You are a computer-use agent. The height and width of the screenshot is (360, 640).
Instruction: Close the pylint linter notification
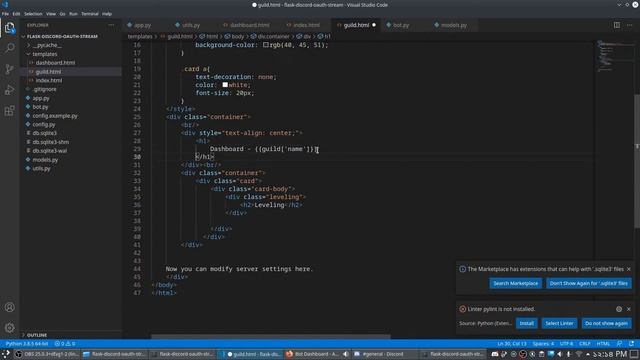tap(629, 309)
